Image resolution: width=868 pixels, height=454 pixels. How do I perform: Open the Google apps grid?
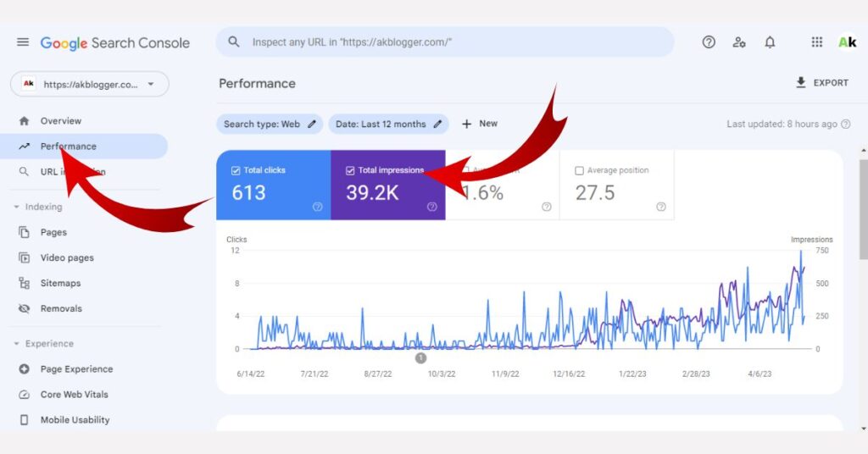(817, 42)
